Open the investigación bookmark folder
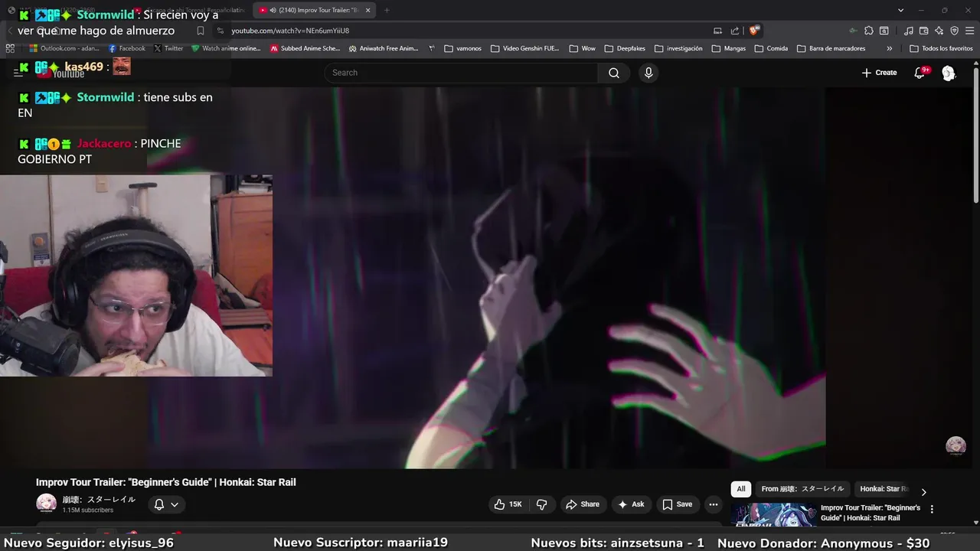 678,48
